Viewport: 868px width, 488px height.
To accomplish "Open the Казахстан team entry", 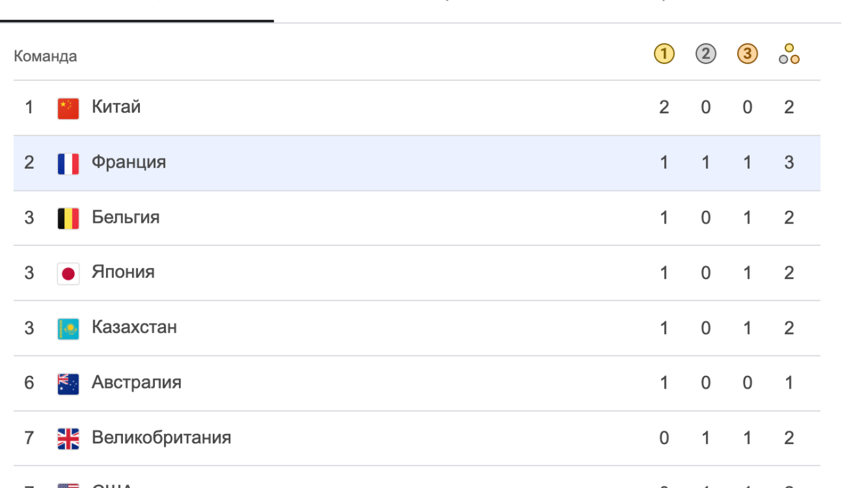I will click(x=134, y=328).
